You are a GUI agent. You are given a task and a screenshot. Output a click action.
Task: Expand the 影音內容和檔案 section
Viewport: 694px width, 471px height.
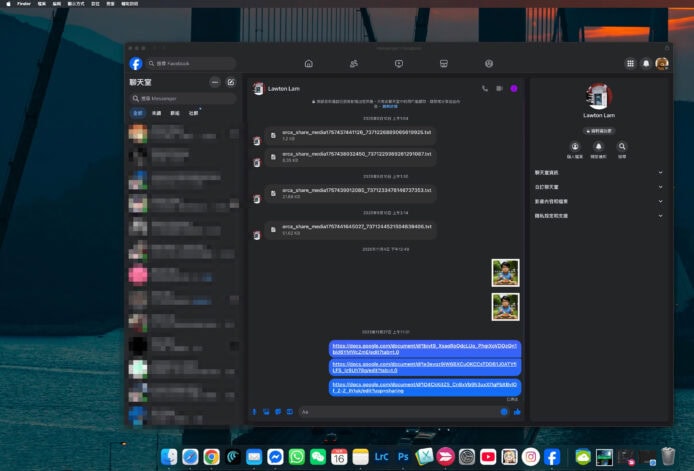click(x=598, y=201)
